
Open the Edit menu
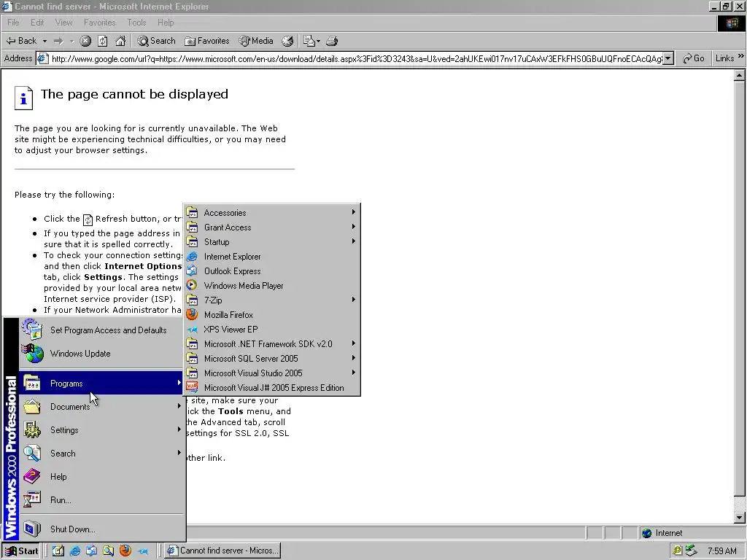click(x=36, y=23)
